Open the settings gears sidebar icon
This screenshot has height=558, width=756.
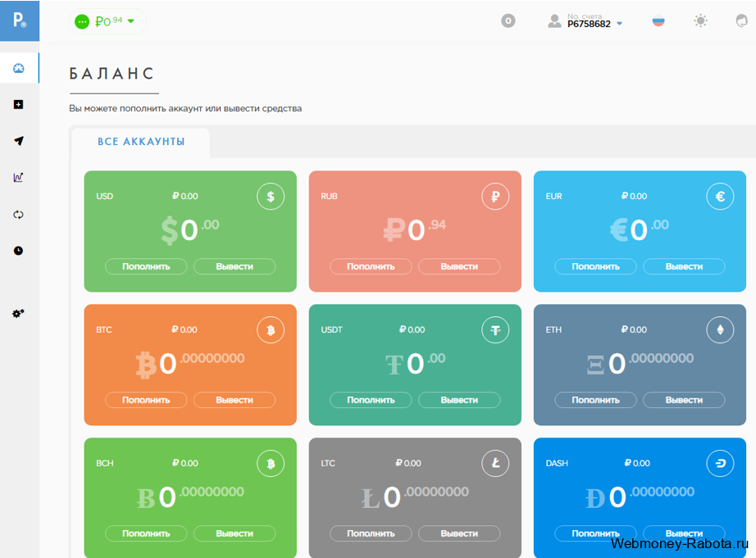click(x=18, y=313)
